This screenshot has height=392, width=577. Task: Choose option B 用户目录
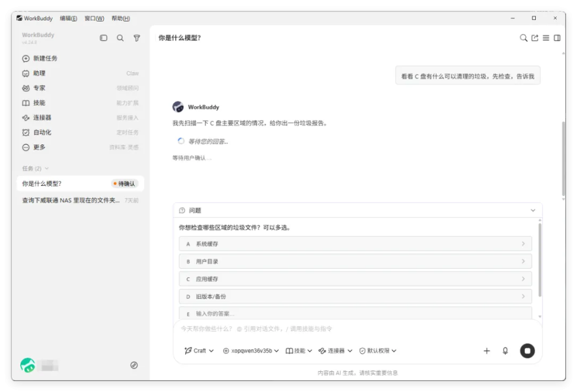tap(355, 261)
